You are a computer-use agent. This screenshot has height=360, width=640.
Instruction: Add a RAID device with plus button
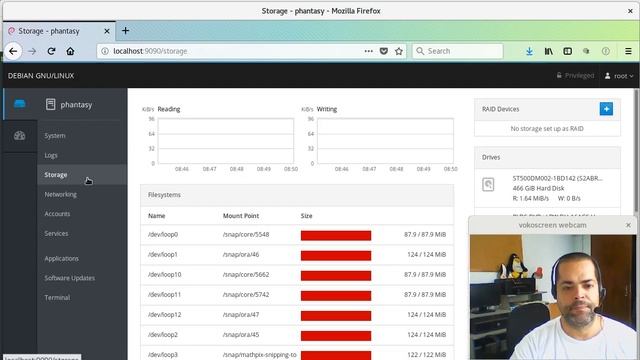(x=606, y=109)
